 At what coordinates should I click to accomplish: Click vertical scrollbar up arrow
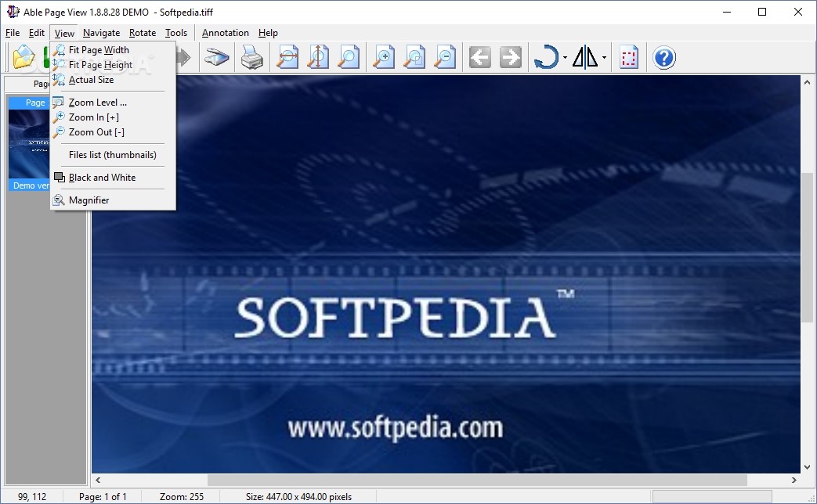pyautogui.click(x=807, y=82)
